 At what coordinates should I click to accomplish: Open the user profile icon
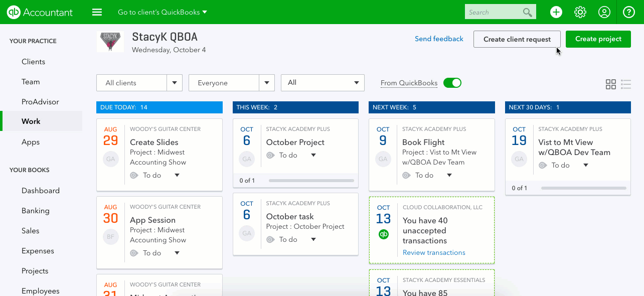tap(605, 12)
